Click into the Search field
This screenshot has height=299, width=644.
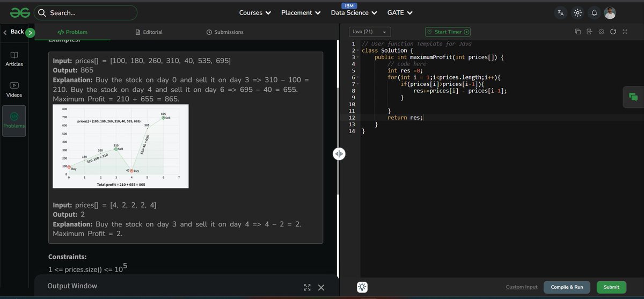(x=86, y=13)
